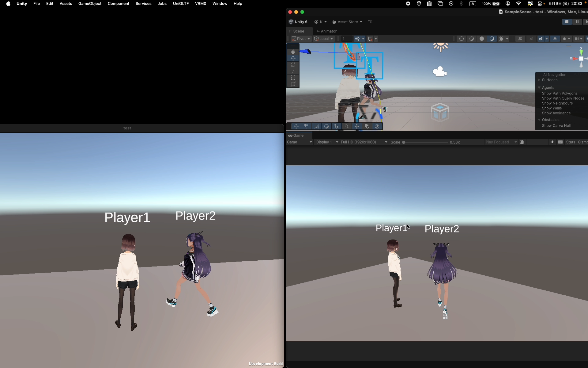Click Show Carve Hull option
Image resolution: width=588 pixels, height=368 pixels.
click(x=556, y=126)
